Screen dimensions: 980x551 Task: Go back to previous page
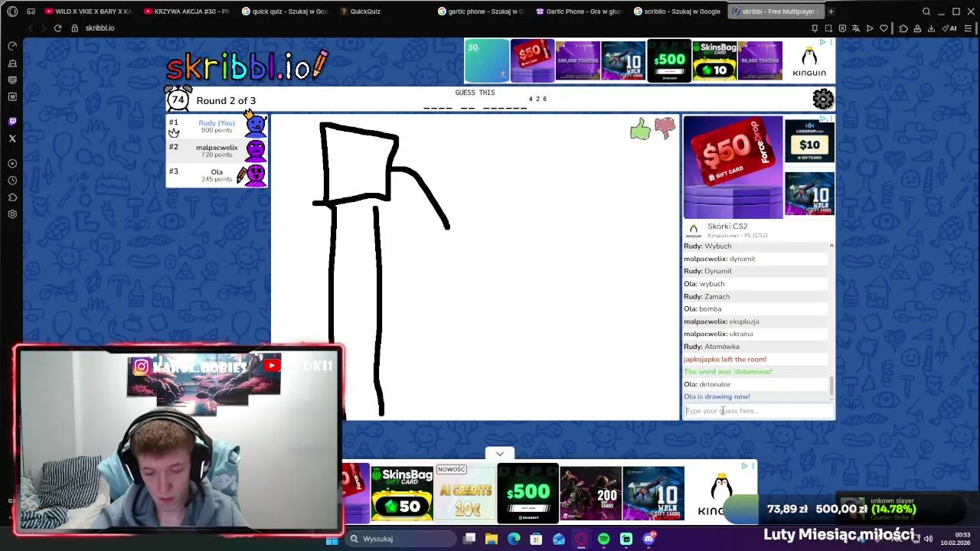[x=31, y=28]
